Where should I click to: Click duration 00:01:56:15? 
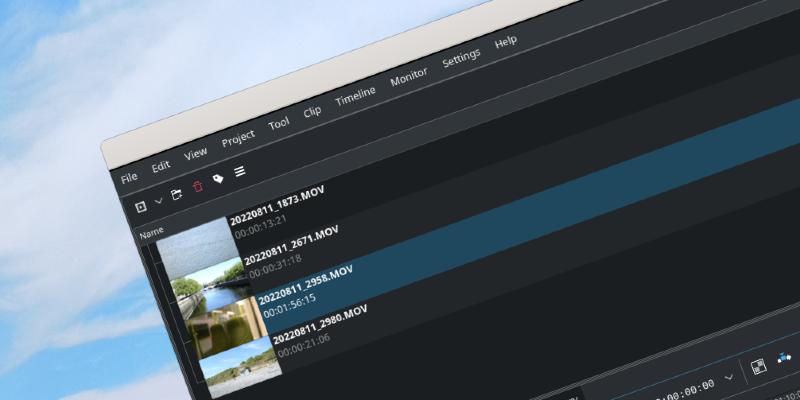click(x=289, y=305)
